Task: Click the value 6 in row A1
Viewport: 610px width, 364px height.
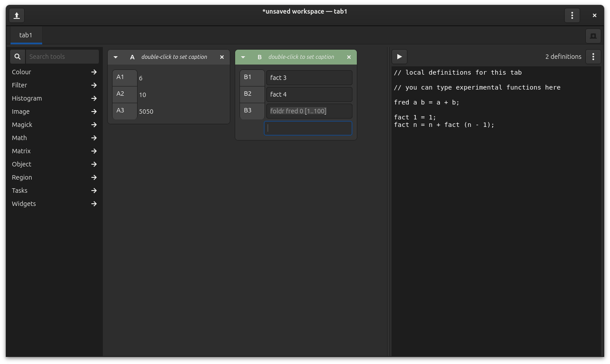Action: (141, 78)
